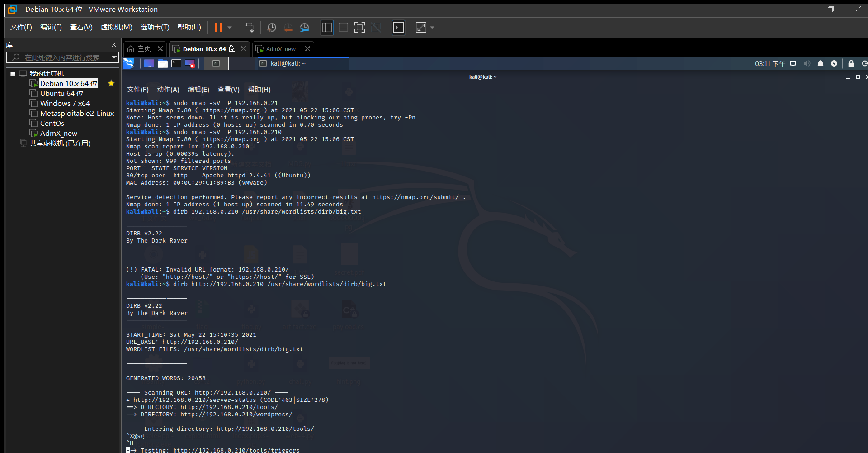Toggle the thumbnail bar view

343,28
